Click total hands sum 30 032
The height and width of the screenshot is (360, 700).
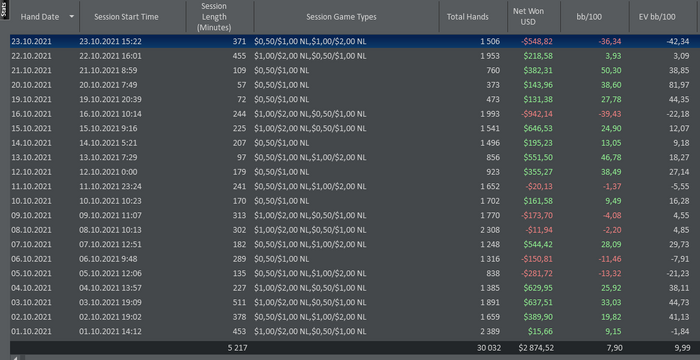(x=489, y=348)
